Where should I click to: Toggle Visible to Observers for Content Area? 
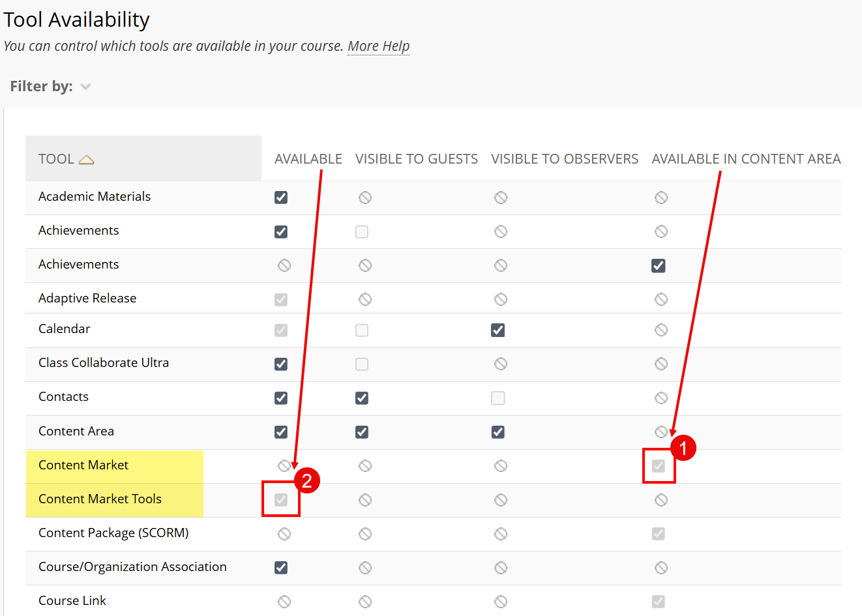498,432
